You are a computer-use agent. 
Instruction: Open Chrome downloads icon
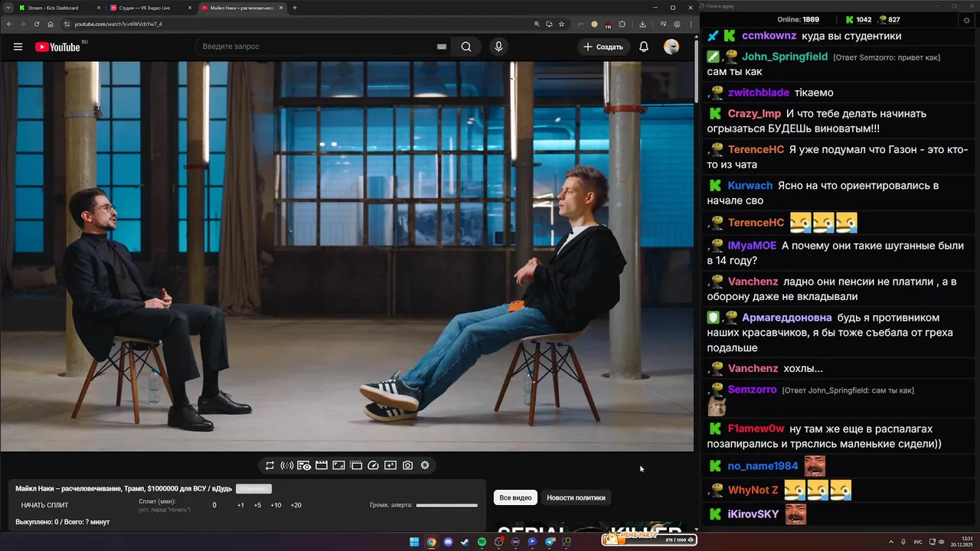642,24
